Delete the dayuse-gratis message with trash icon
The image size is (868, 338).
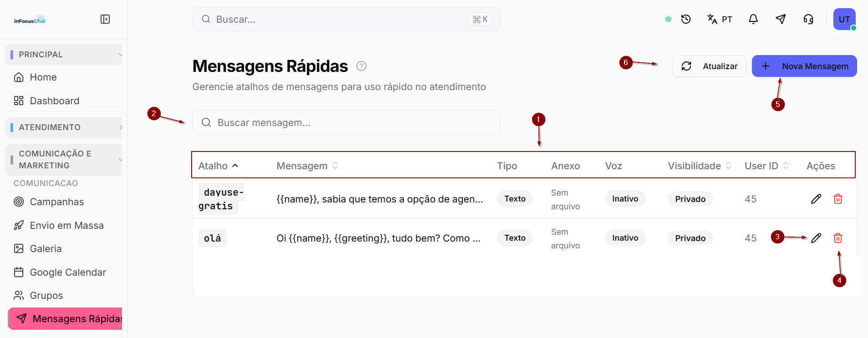(x=838, y=199)
